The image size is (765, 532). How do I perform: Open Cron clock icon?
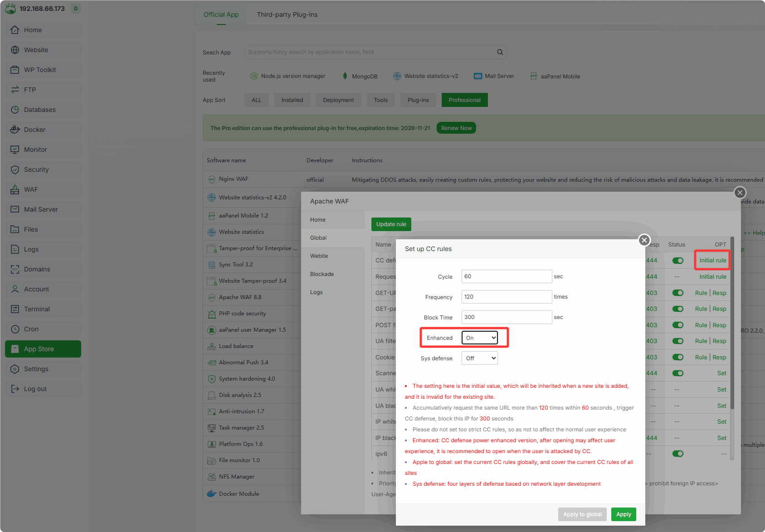point(15,329)
